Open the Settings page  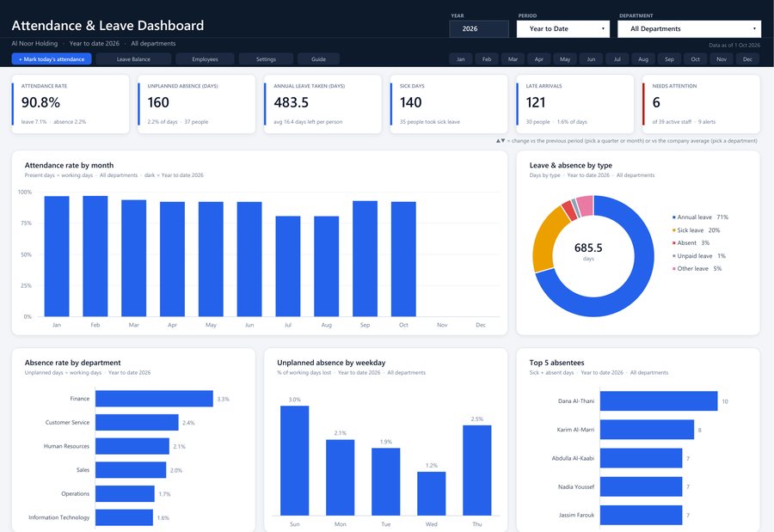click(266, 59)
